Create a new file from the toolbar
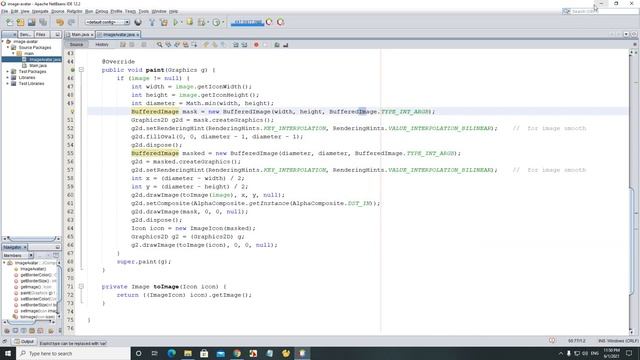Screen dimensions: 640x360 click(9, 22)
